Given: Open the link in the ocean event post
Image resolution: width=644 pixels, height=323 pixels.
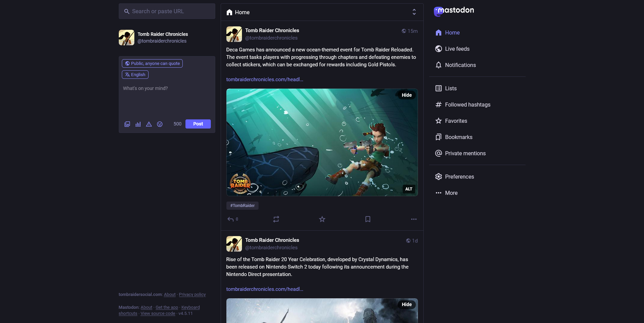Looking at the screenshot, I should (x=265, y=79).
